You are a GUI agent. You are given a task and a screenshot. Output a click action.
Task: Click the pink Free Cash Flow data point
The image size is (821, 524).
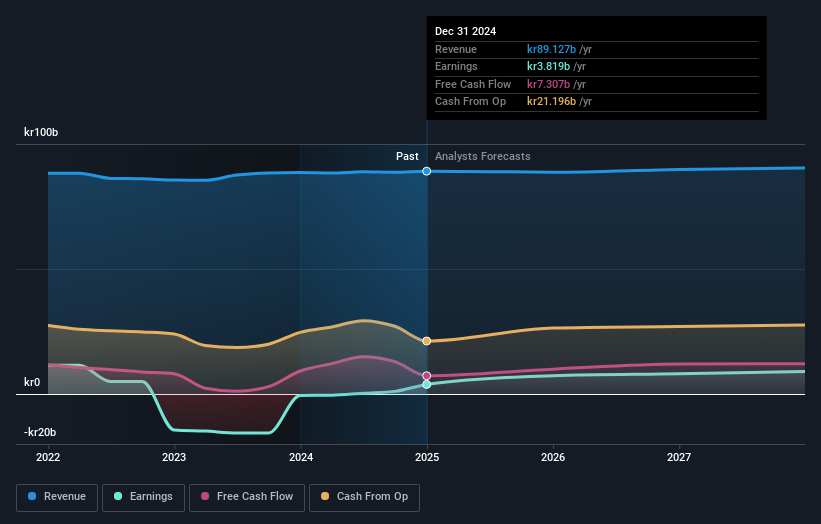pos(427,376)
